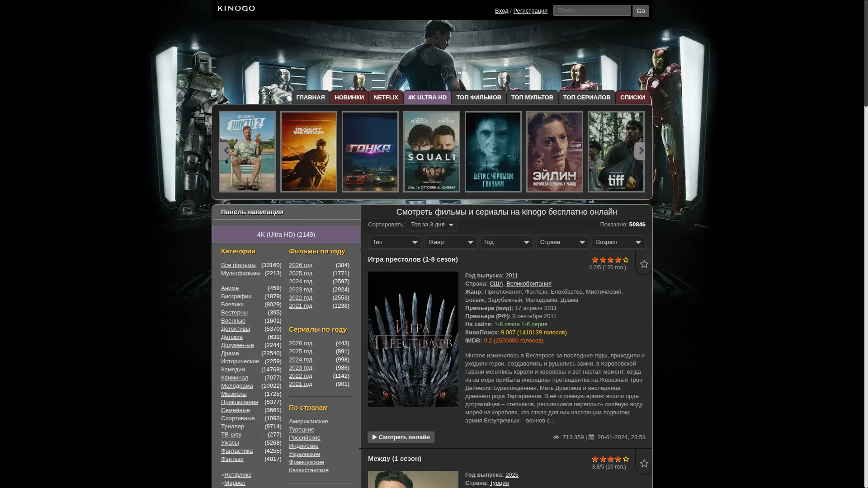Rate Между series with star rating

610,459
